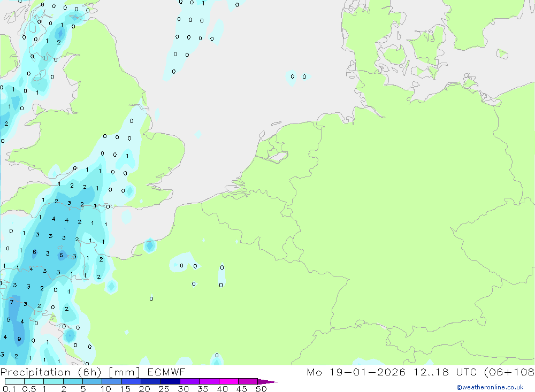535x392 pixels.
Task: Select the 5–10 mm legend color box
Action: tap(93, 381)
